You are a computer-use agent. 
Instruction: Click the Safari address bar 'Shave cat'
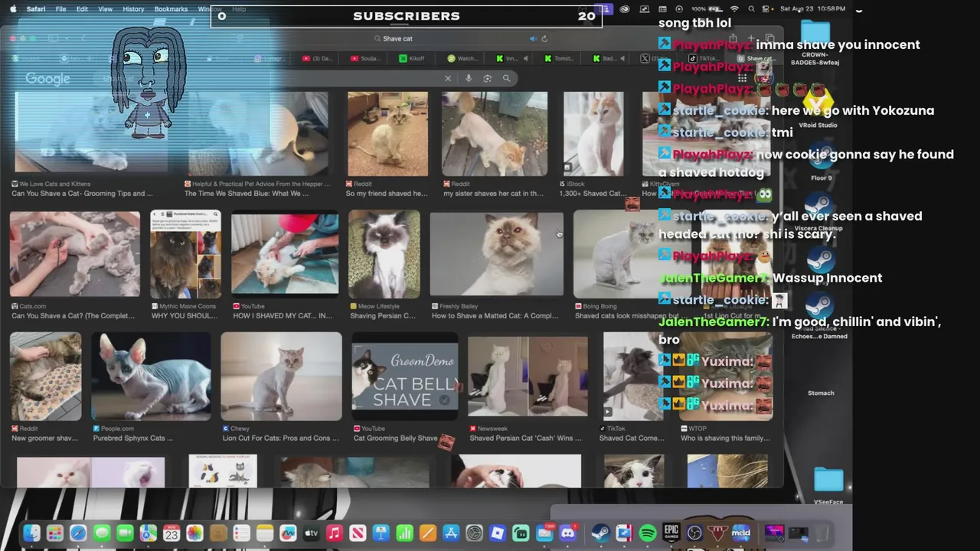[398, 38]
